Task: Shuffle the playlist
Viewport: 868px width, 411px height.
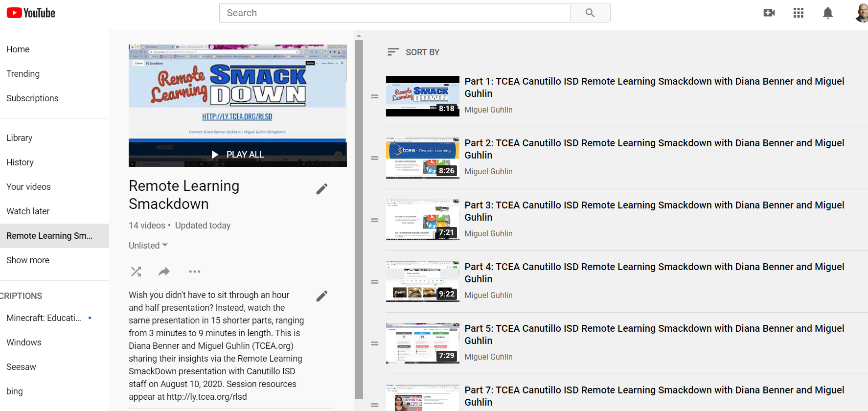Action: click(136, 272)
